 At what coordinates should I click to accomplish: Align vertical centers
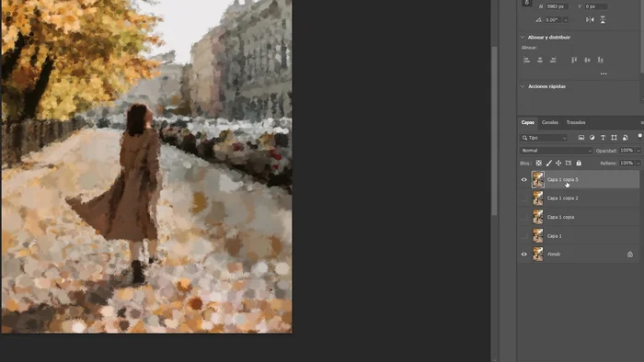pos(587,60)
